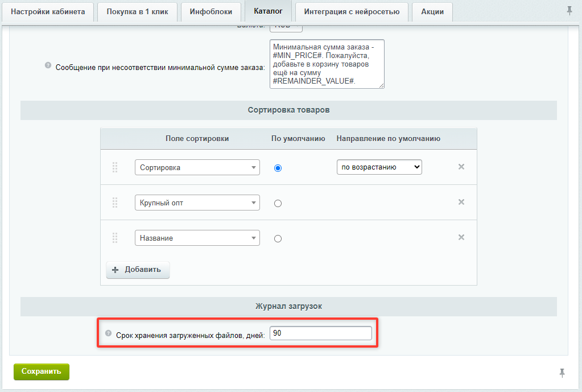The image size is (582, 392).
Task: Click the Журнал загрузок section header
Action: [x=289, y=306]
